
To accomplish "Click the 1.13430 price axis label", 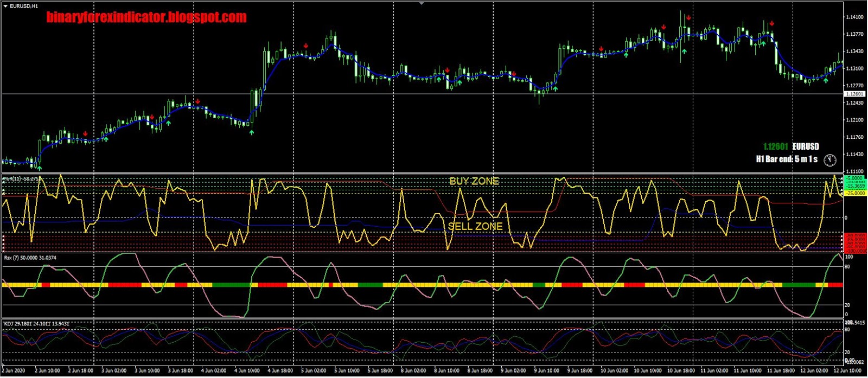I will pos(854,52).
